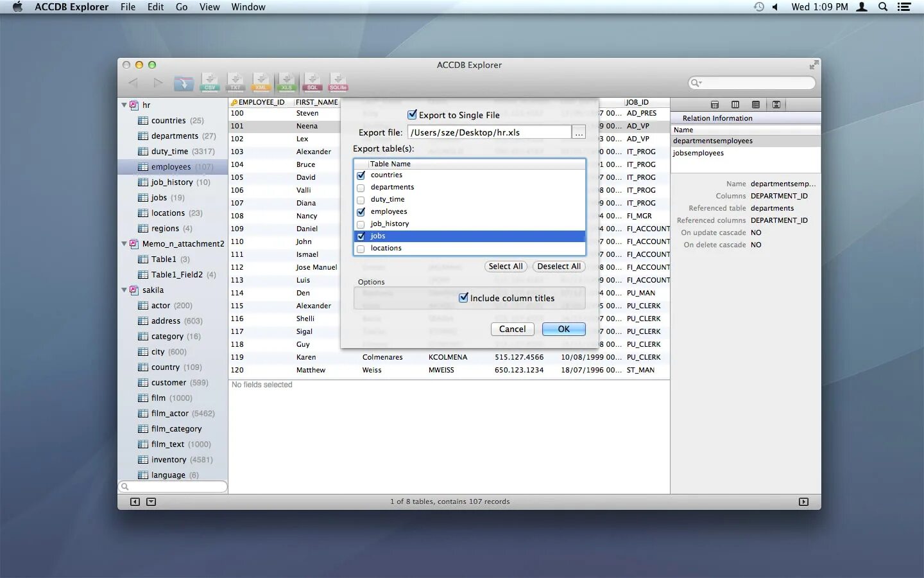Click Deselect All tables button
924x578 pixels.
(559, 266)
